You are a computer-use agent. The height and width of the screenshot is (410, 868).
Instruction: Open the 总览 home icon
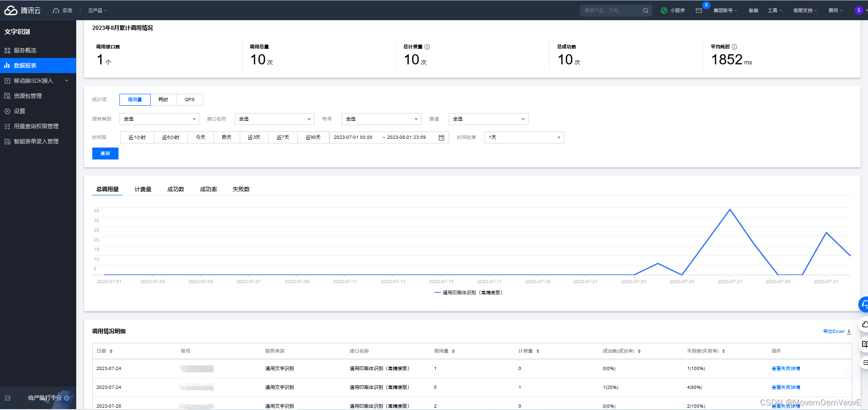tap(56, 10)
